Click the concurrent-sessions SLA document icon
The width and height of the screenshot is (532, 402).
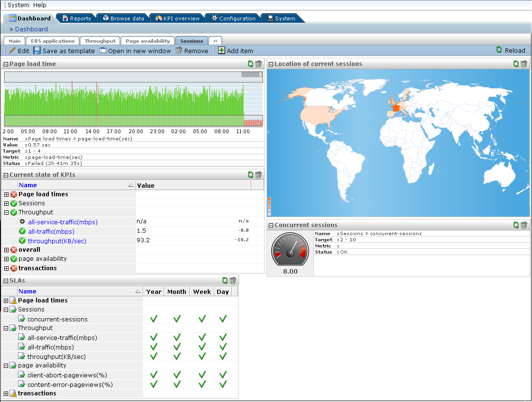(x=22, y=319)
